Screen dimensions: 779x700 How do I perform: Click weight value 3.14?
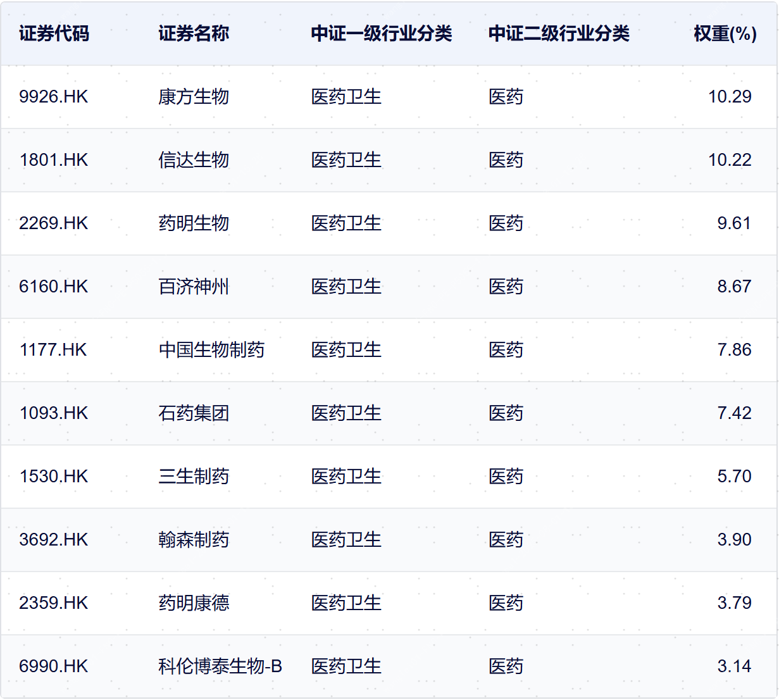click(x=734, y=666)
